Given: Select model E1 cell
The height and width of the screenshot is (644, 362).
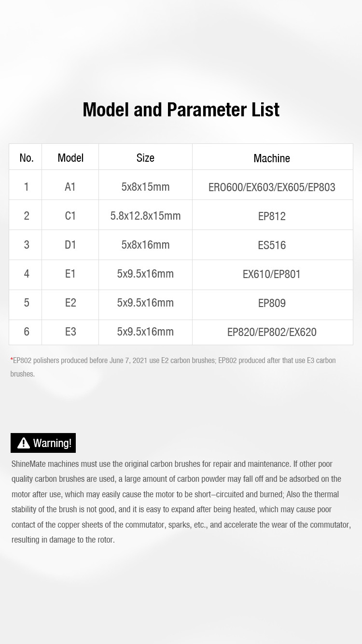Looking at the screenshot, I should click(x=70, y=274).
